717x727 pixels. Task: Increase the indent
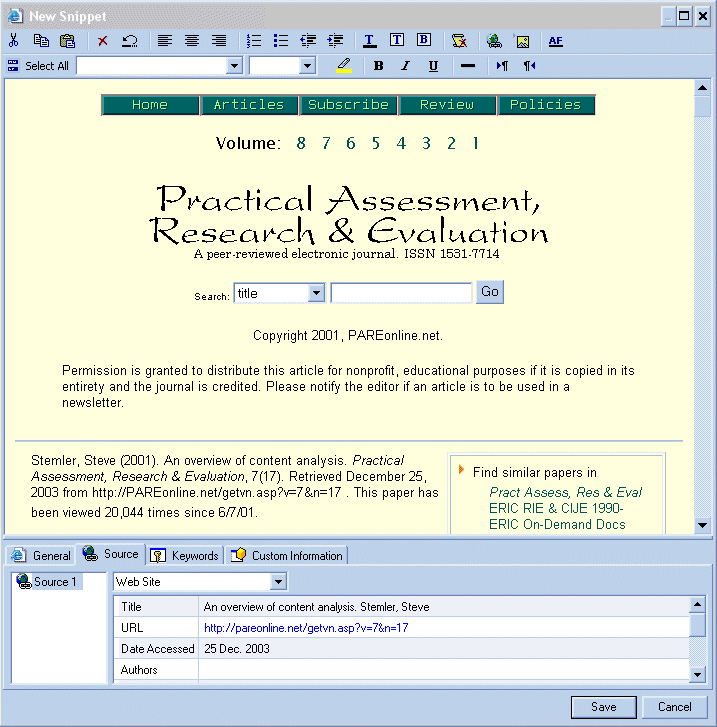point(335,41)
